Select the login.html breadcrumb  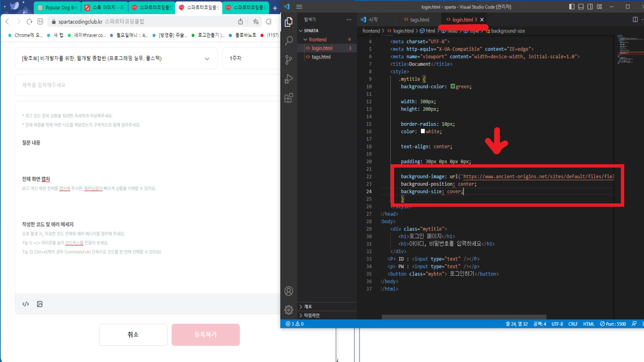click(400, 31)
